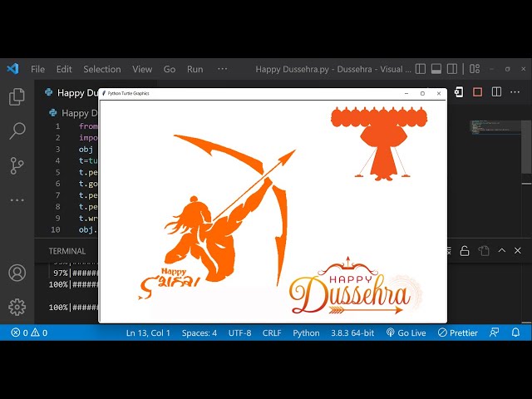Start Go Live server

pyautogui.click(x=406, y=332)
